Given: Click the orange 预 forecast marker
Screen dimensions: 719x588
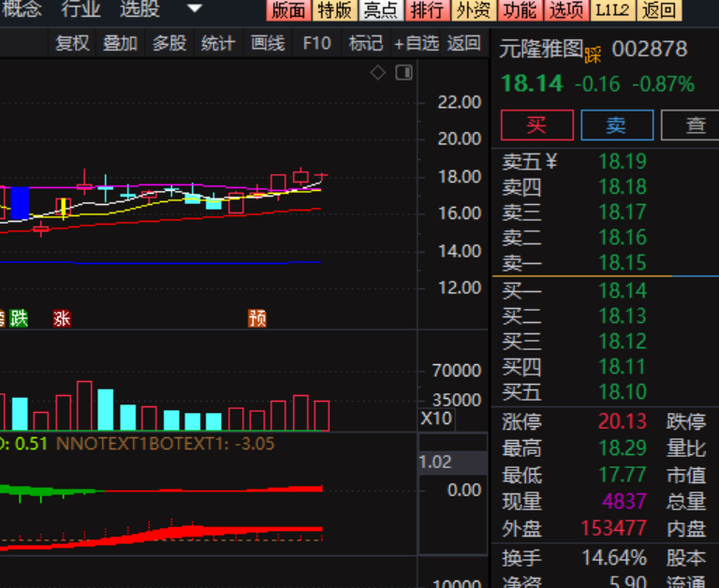Looking at the screenshot, I should tap(257, 318).
